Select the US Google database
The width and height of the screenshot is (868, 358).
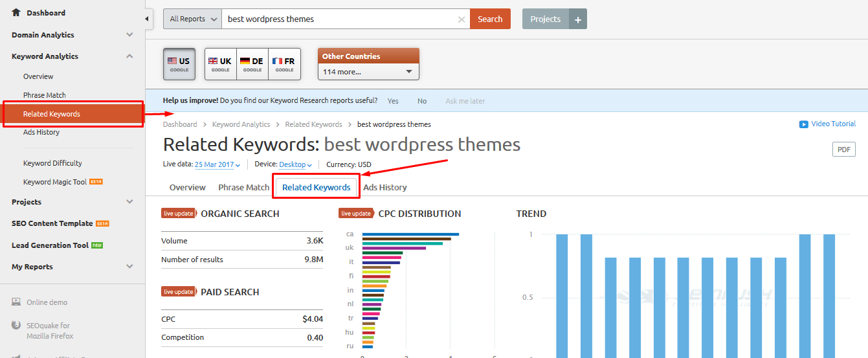(x=179, y=64)
